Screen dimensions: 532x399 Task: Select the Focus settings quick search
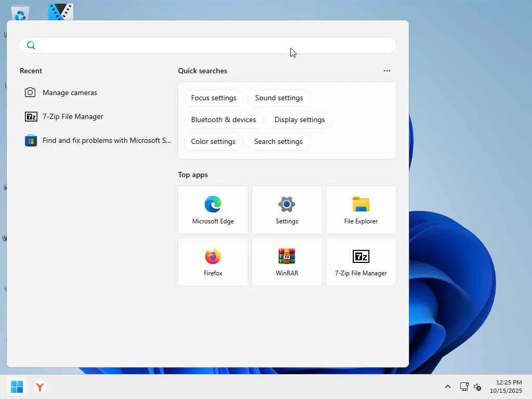pos(214,98)
